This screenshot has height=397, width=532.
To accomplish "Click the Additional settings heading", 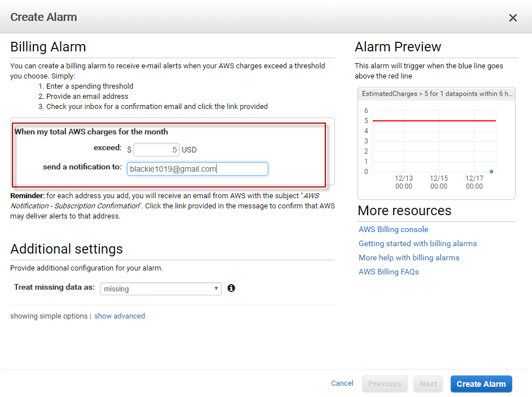I will coord(67,249).
